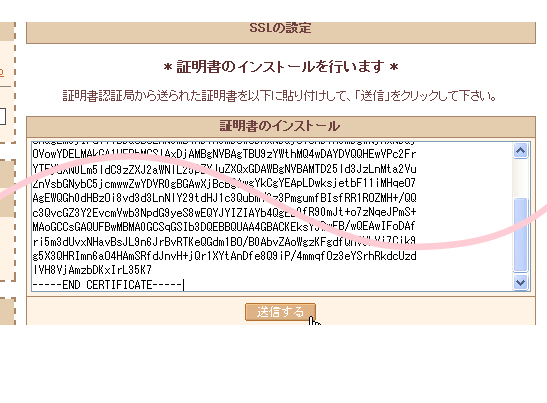This screenshot has height=403, width=547.
Task: Click the line starting with ZnVsbGNybC5j
Action: (224, 183)
